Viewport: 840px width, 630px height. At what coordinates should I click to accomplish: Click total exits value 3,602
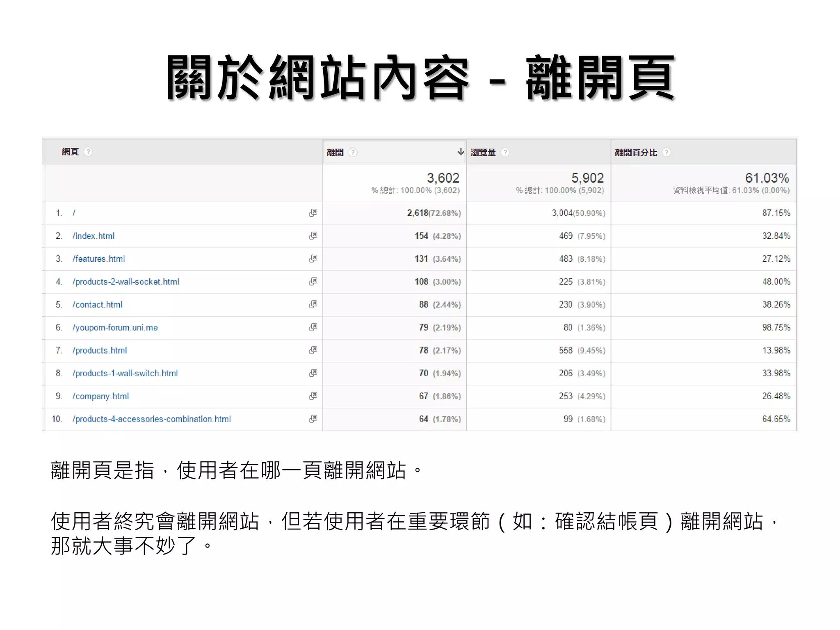coord(443,178)
